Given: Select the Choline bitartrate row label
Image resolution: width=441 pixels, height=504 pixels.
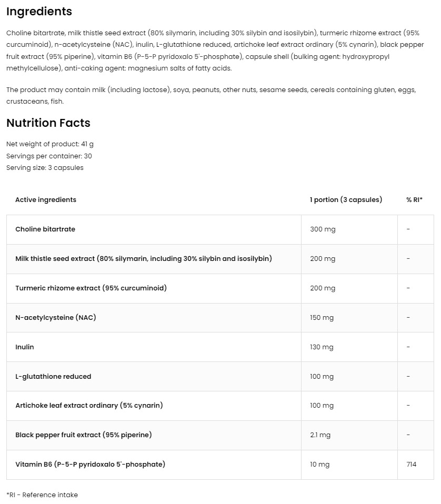Looking at the screenshot, I should coord(45,229).
